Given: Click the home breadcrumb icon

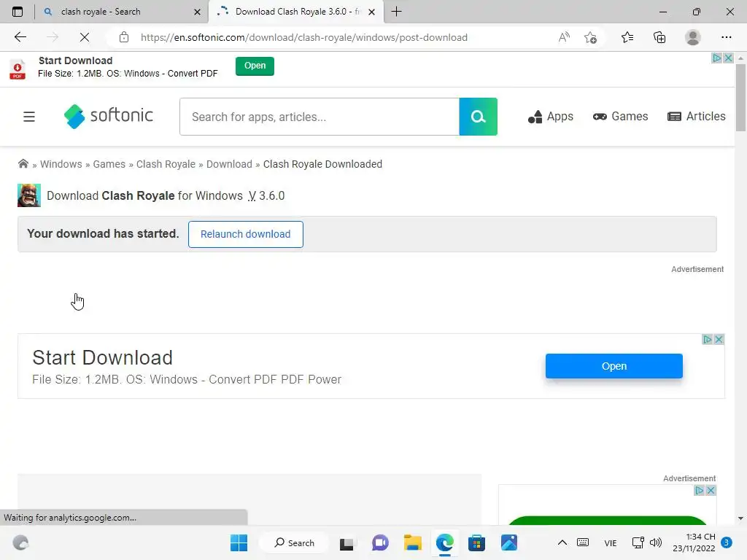Looking at the screenshot, I should [x=23, y=164].
